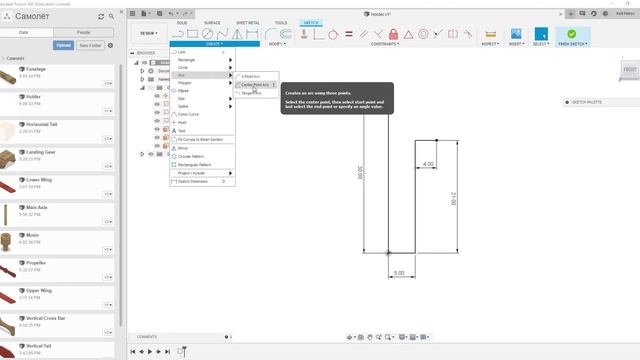Open the CONSTRAINTS dropdown
This screenshot has width=640, height=360.
point(385,44)
